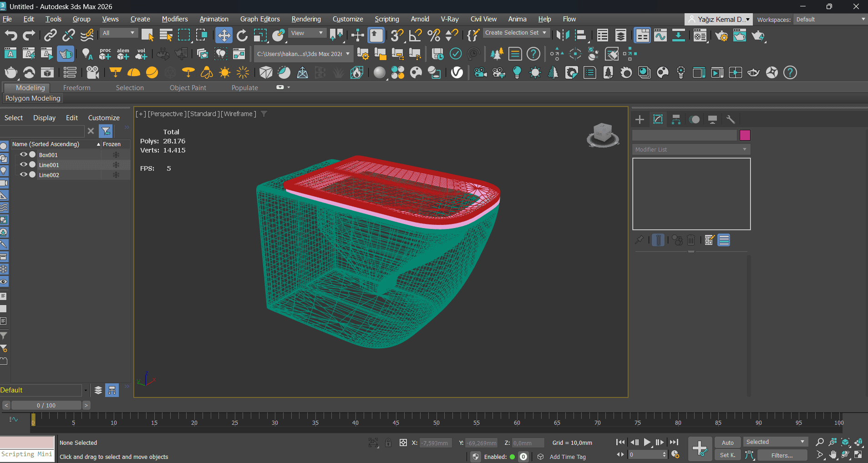Activate the Angle Snap toggle icon
This screenshot has width=868, height=463.
click(x=415, y=36)
